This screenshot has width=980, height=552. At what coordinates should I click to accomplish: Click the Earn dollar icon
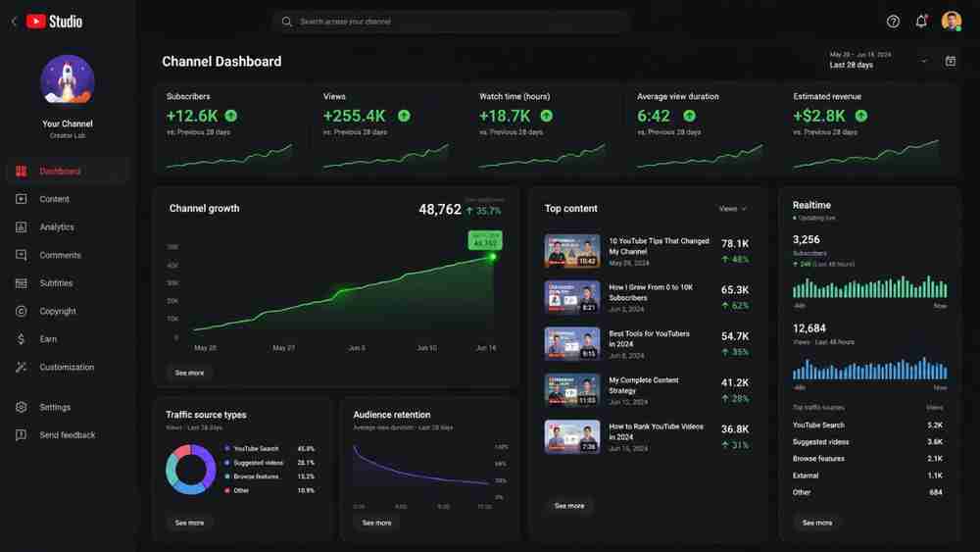[x=22, y=339]
